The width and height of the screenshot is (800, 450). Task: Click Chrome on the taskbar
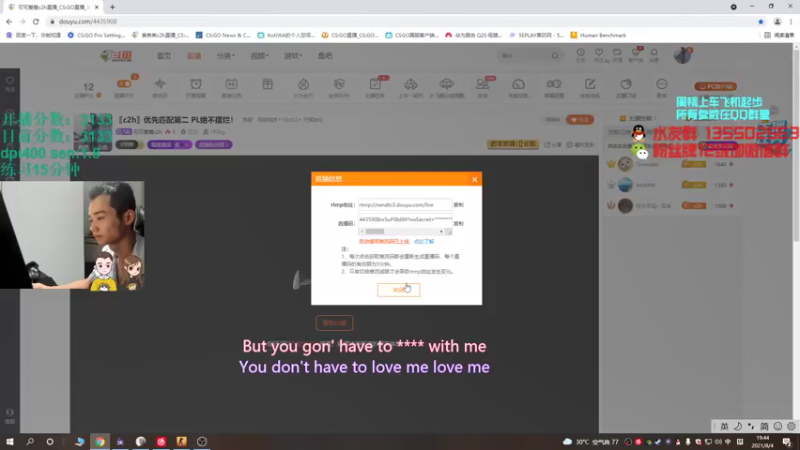tap(100, 441)
